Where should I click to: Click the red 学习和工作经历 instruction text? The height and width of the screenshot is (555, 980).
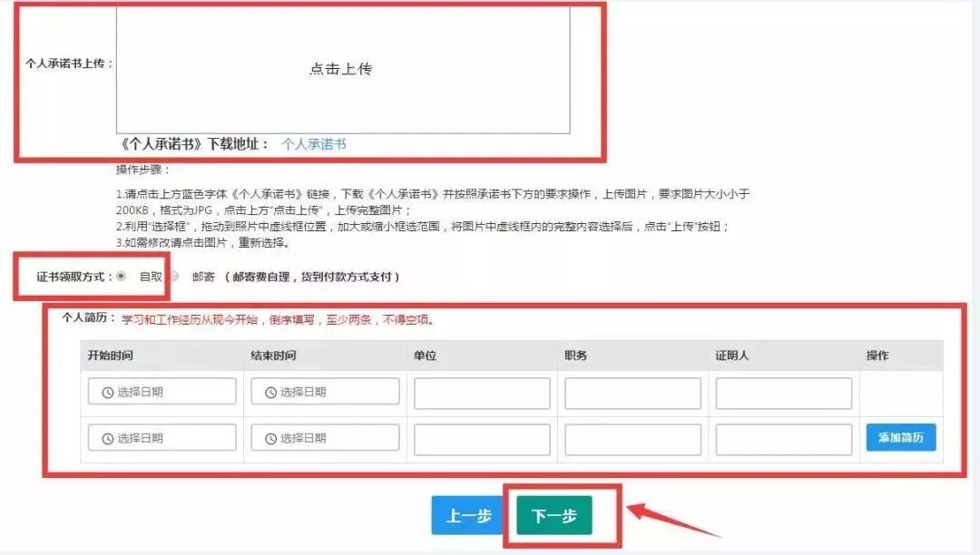tap(278, 319)
